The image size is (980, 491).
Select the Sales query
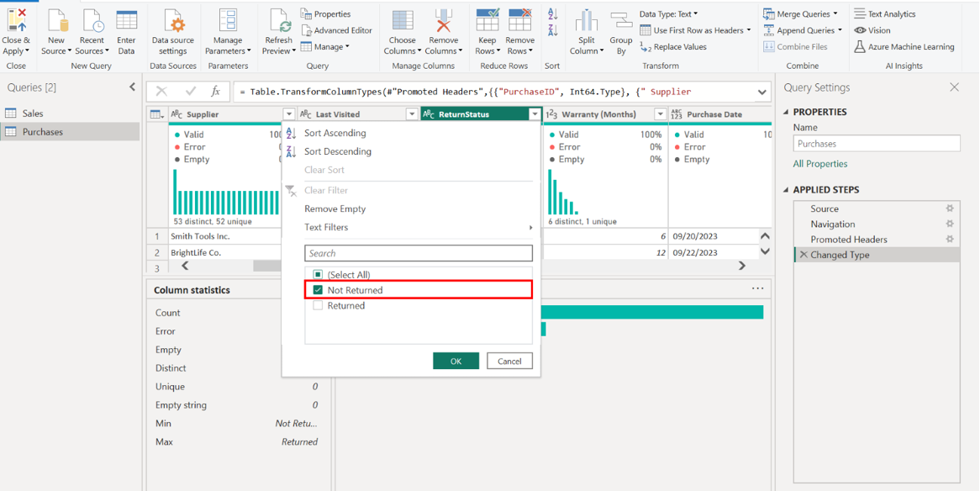(33, 114)
